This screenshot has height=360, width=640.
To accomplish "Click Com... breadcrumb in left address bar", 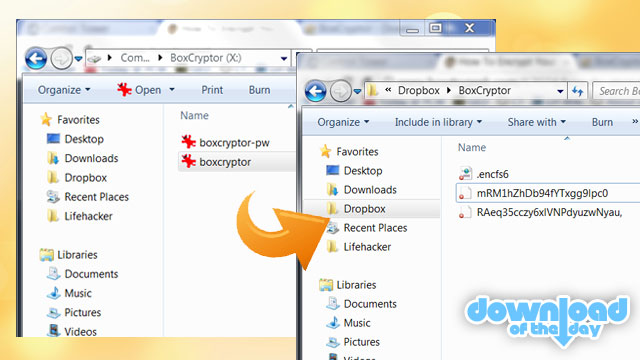I will (135, 58).
